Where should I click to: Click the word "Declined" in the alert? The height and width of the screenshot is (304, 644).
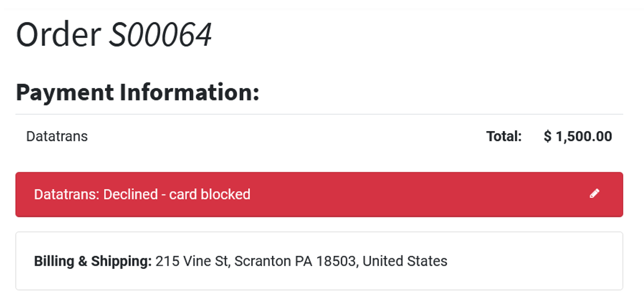tap(130, 194)
